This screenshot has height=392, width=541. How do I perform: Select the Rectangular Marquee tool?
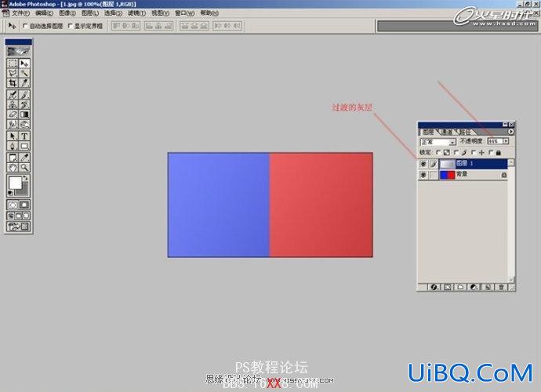pyautogui.click(x=13, y=64)
